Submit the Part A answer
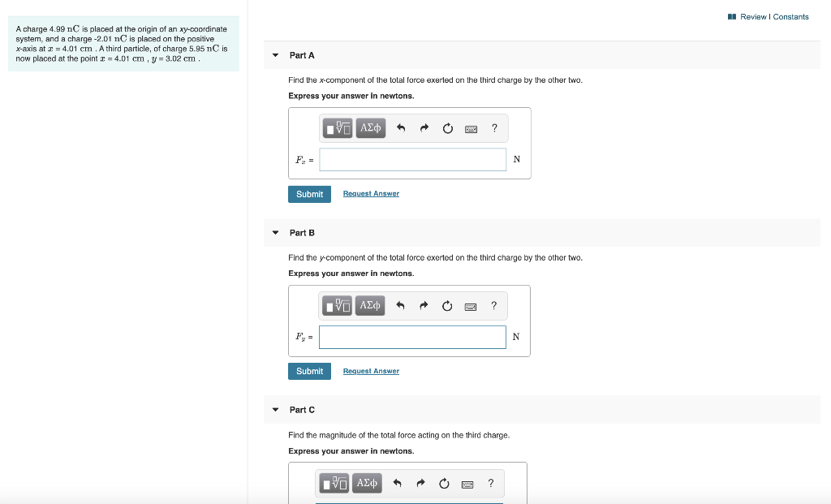This screenshot has width=831, height=504. (x=309, y=194)
